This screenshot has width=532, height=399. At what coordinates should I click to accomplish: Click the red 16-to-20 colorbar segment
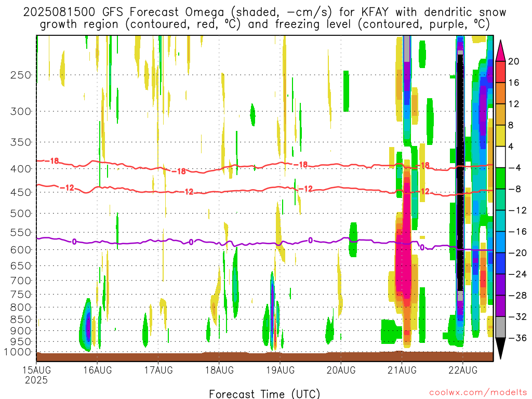[500, 72]
